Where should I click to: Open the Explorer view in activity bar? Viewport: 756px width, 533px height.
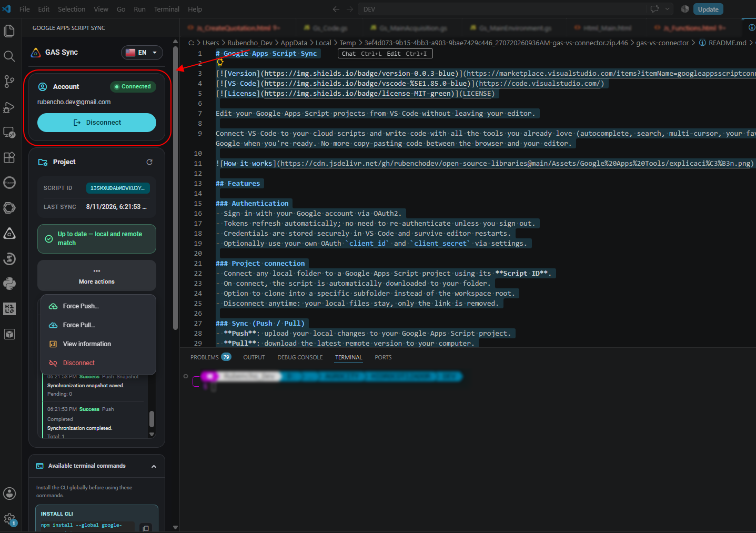pos(9,31)
